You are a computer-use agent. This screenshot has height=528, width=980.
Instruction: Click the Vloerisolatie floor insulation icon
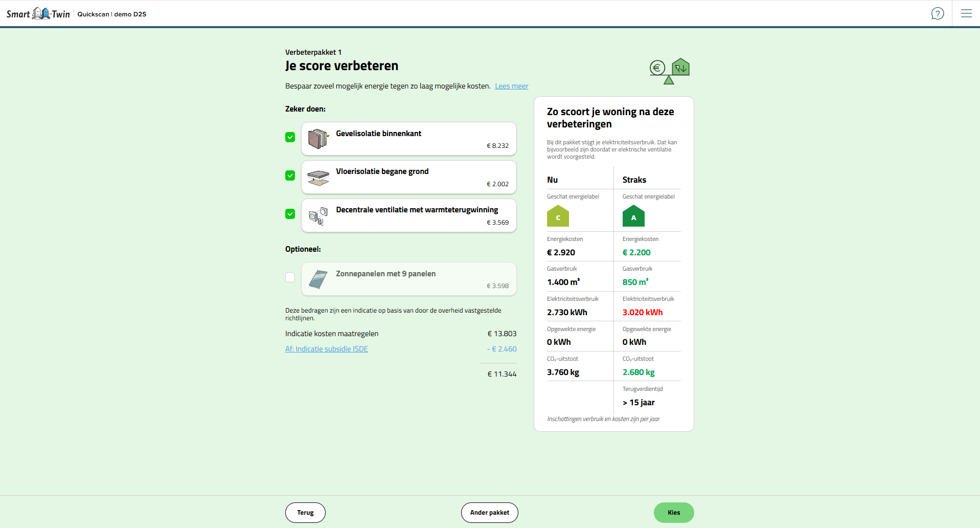[318, 178]
